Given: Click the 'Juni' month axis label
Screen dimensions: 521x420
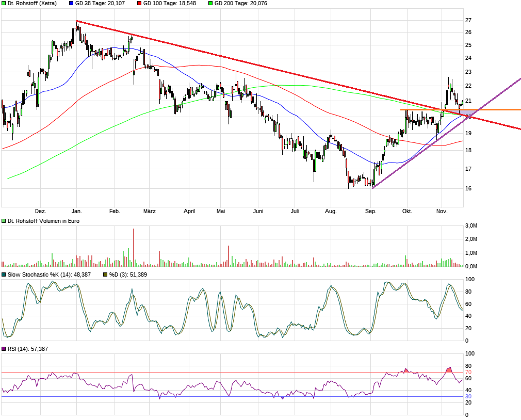Looking at the screenshot, I should click(x=258, y=212).
